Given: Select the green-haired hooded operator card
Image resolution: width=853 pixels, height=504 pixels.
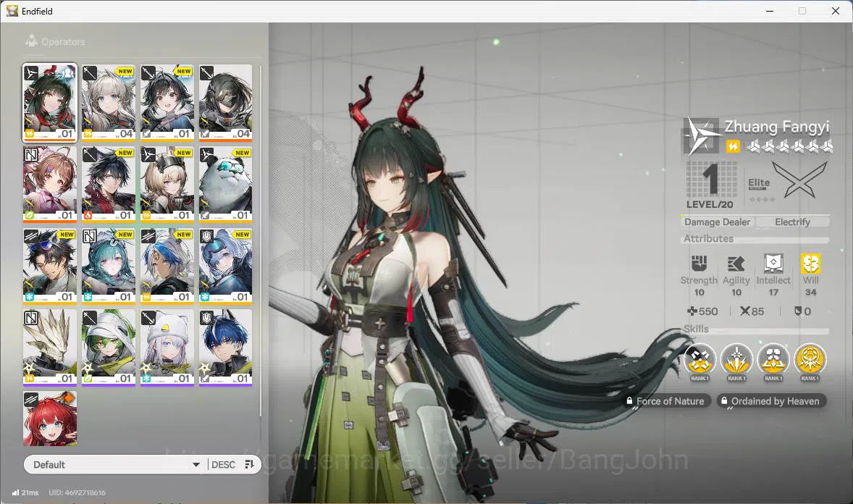Looking at the screenshot, I should [109, 348].
